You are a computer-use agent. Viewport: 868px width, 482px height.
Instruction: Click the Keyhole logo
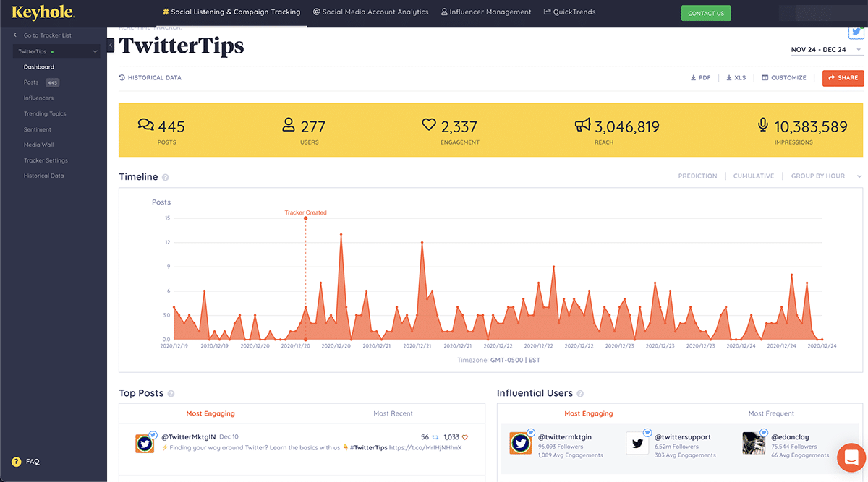[43, 12]
